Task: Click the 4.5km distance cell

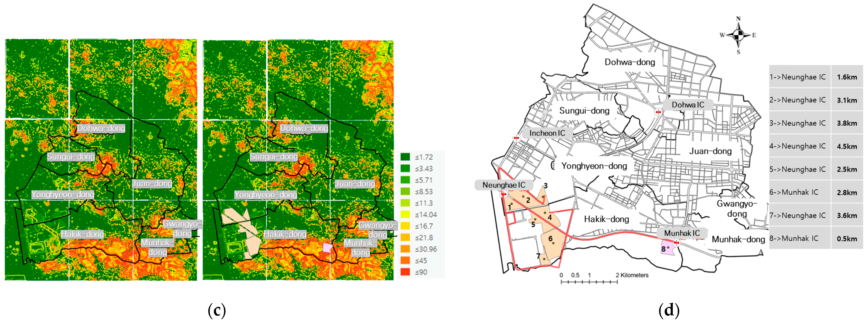Action: point(847,146)
